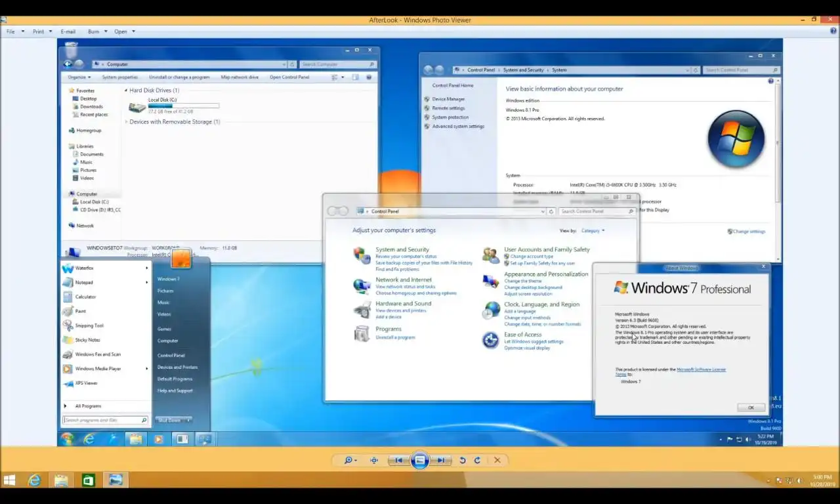840x504 pixels.
Task: Click the Search Computer field
Action: pos(337,64)
